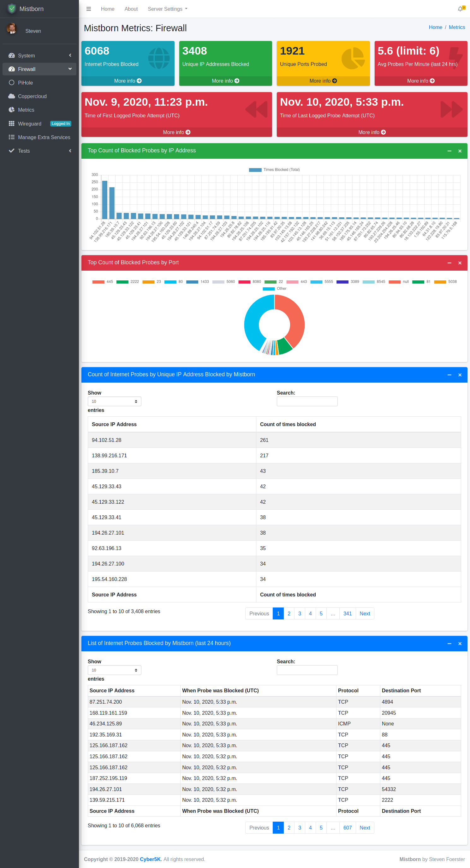Toggle port 5060 legend entry
Screen dimensions: 470x868
(223, 282)
